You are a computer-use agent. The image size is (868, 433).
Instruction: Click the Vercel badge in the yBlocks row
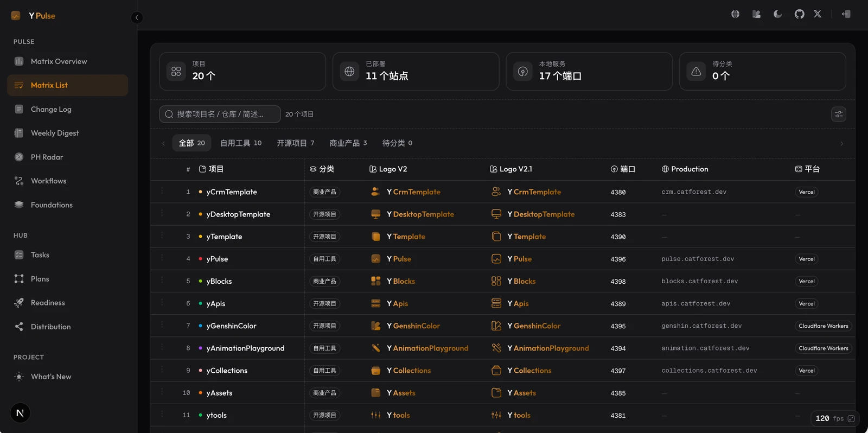coord(807,281)
